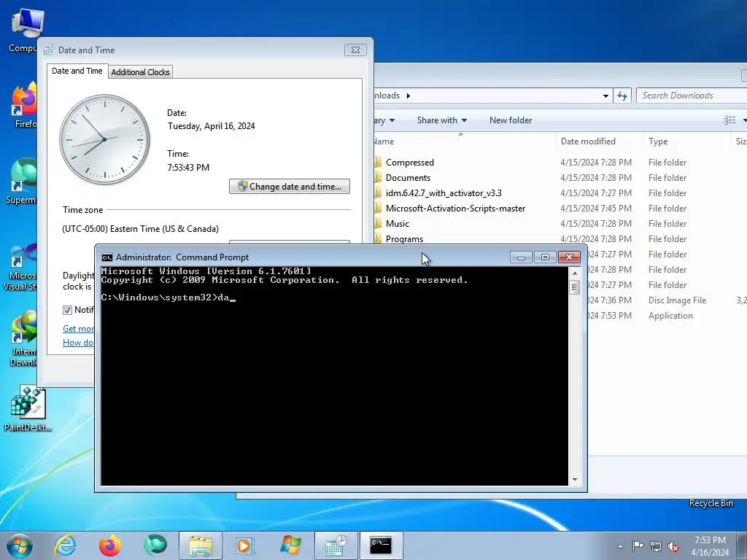Click inside the Command Prompt console area
This screenshot has height=560, width=747.
click(x=334, y=376)
